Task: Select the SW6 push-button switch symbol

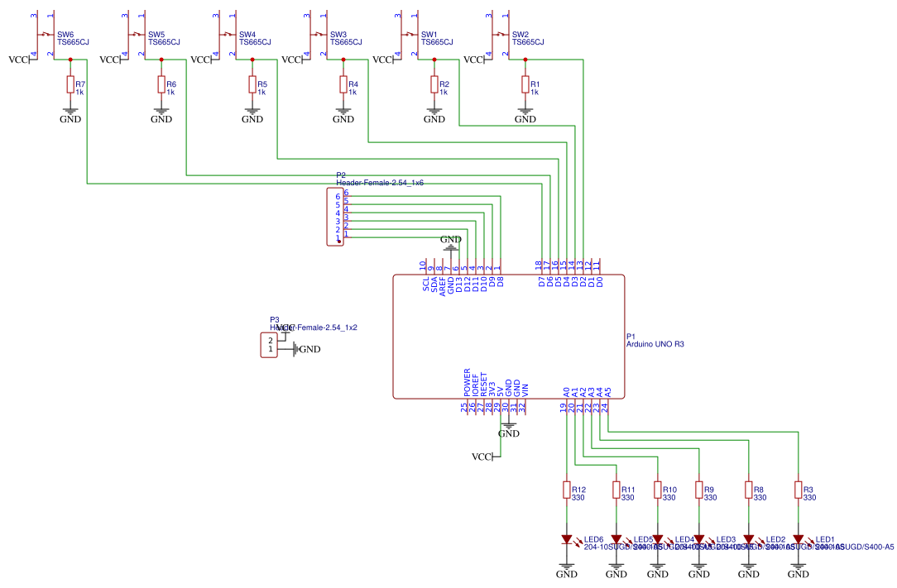Action: click(x=46, y=35)
